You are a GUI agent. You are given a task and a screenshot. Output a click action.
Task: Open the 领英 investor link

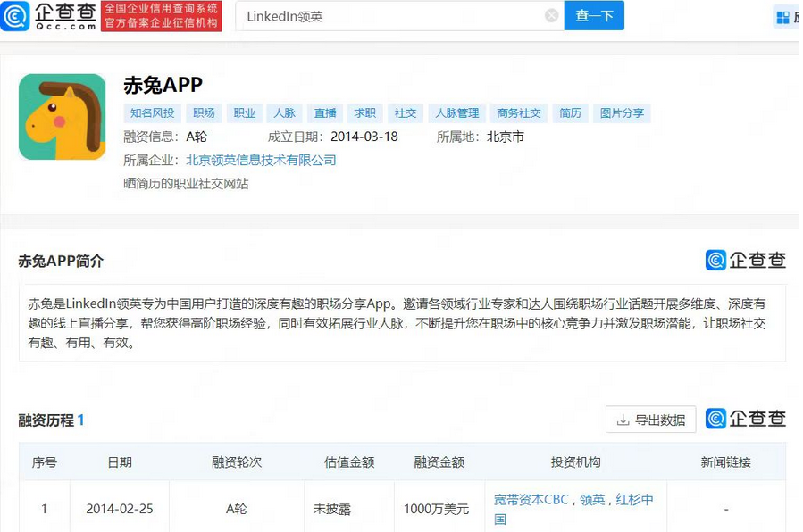(x=592, y=499)
